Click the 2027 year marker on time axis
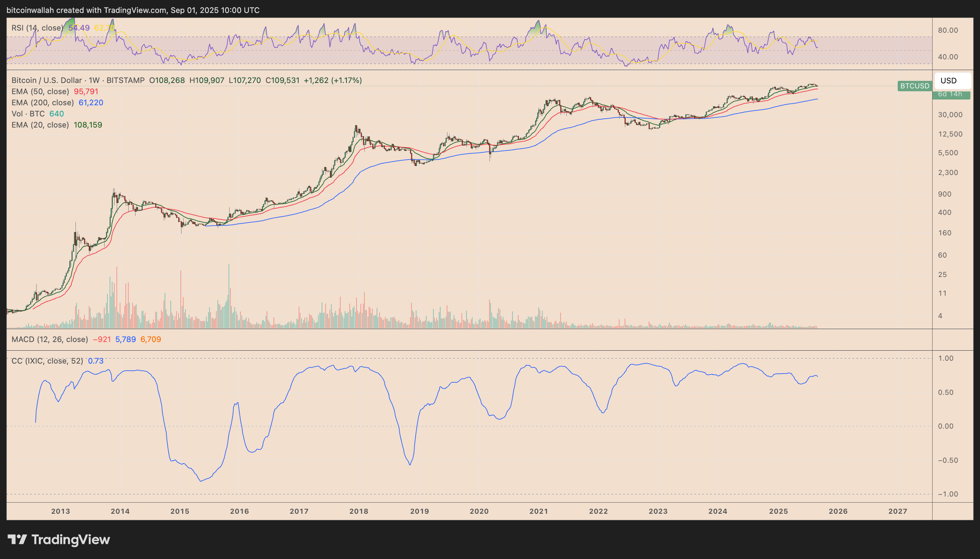The width and height of the screenshot is (980, 559). (897, 511)
